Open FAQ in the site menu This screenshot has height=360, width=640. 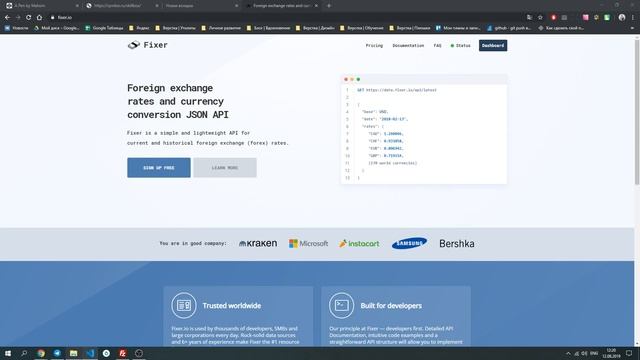(438, 46)
